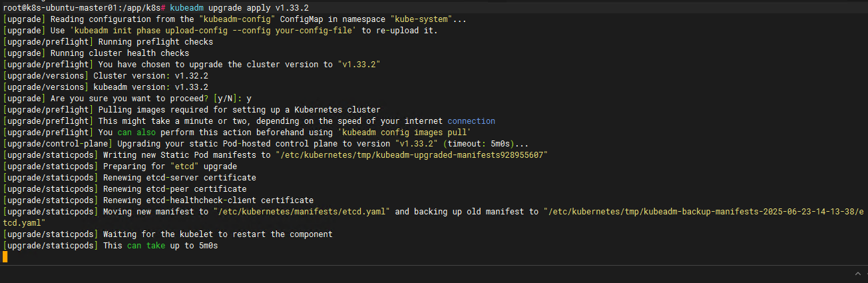Click 'Upgrading your static Pod-hosted control plane' line

pyautogui.click(x=266, y=143)
